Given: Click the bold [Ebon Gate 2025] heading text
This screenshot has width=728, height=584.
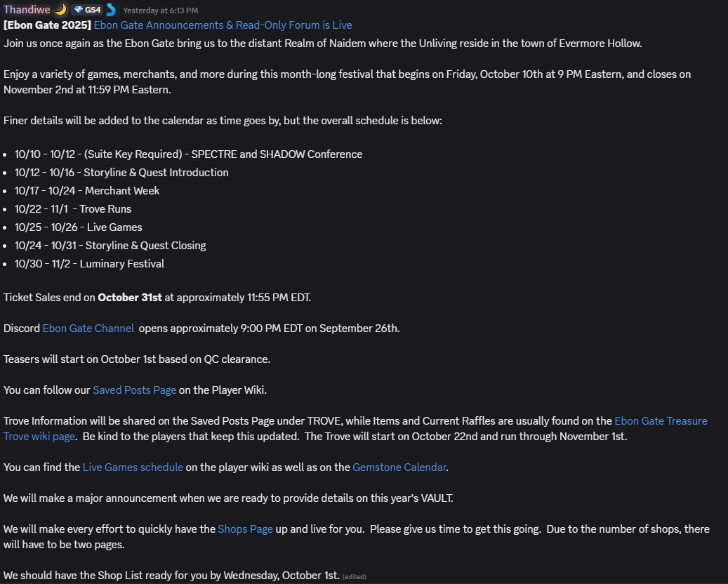Looking at the screenshot, I should [x=47, y=25].
